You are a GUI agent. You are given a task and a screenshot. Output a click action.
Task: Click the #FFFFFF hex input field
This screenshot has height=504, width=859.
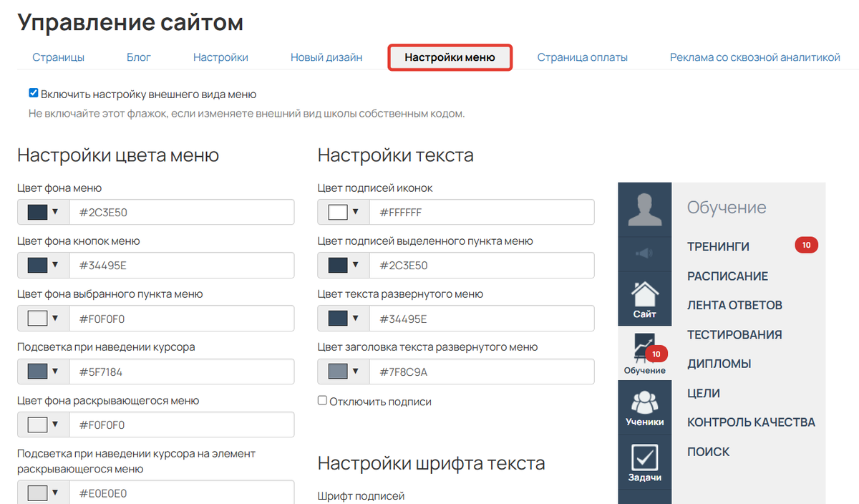click(482, 212)
